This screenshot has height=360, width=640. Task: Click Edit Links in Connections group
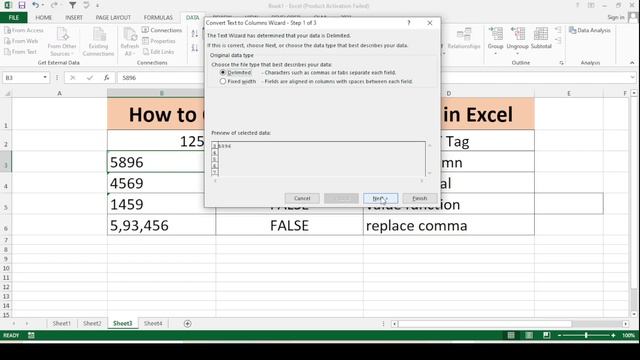point(158,52)
